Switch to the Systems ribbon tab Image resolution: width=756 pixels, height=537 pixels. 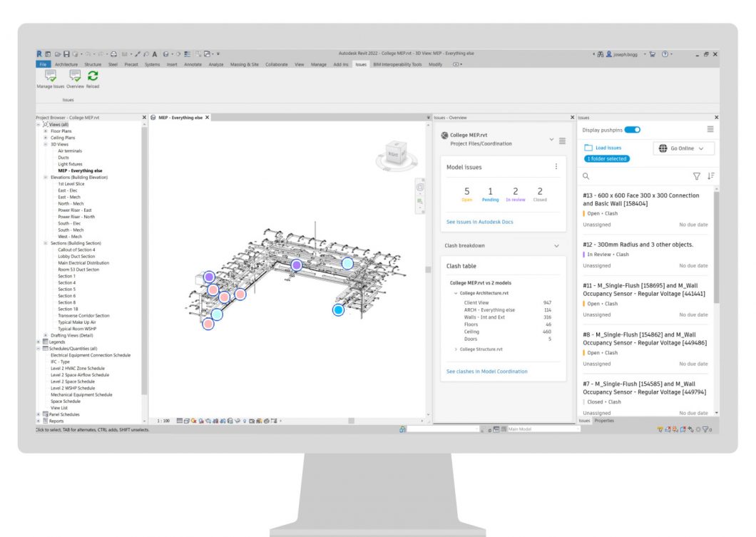coord(153,64)
